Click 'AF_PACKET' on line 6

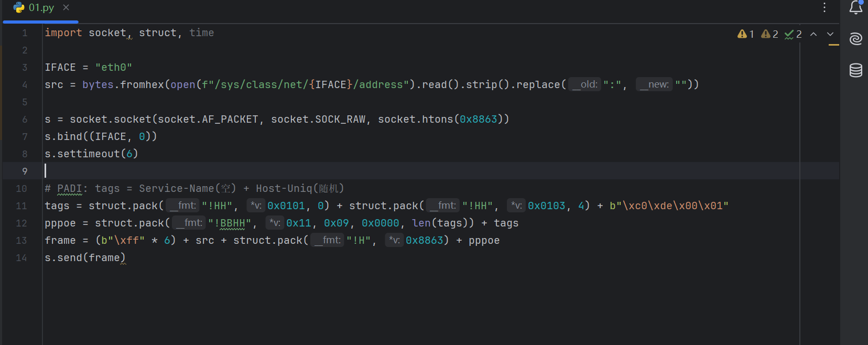pos(230,119)
